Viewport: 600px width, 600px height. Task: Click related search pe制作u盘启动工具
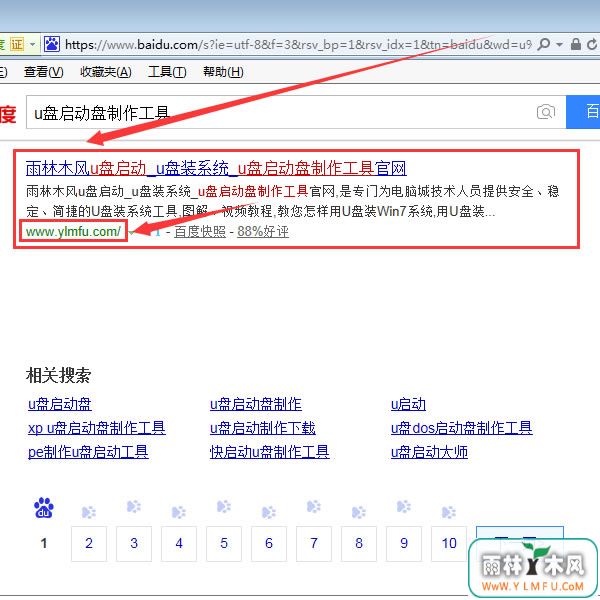88,452
